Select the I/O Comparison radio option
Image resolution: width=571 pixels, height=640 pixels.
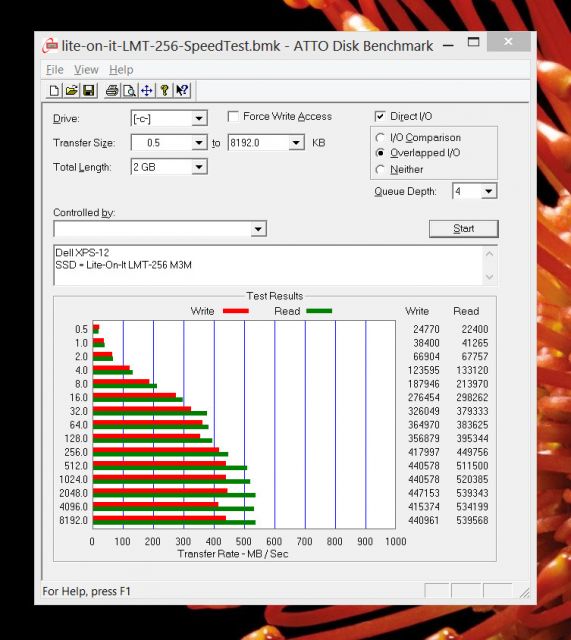pos(380,138)
